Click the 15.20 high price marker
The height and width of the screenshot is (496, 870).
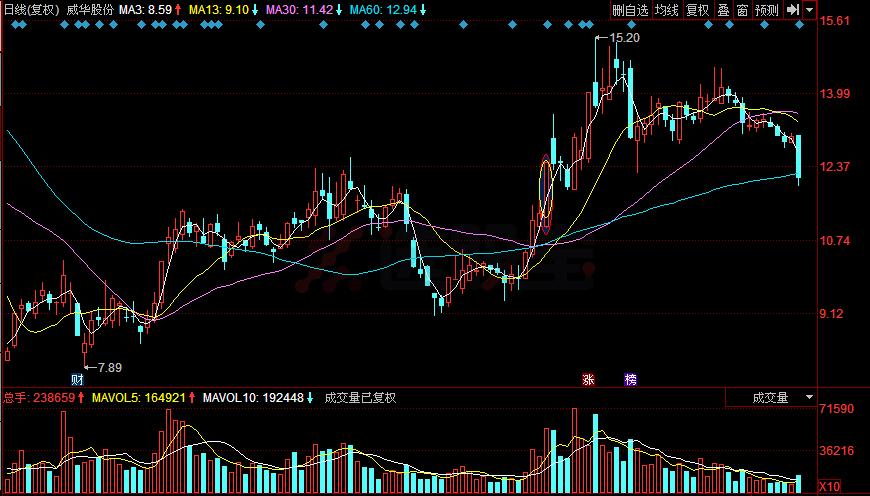(624, 37)
